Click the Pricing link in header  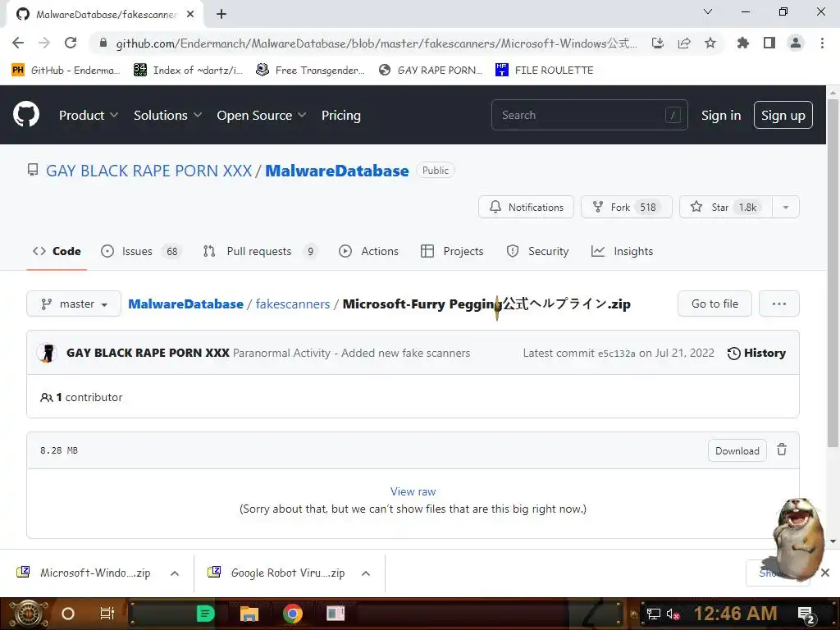341,115
